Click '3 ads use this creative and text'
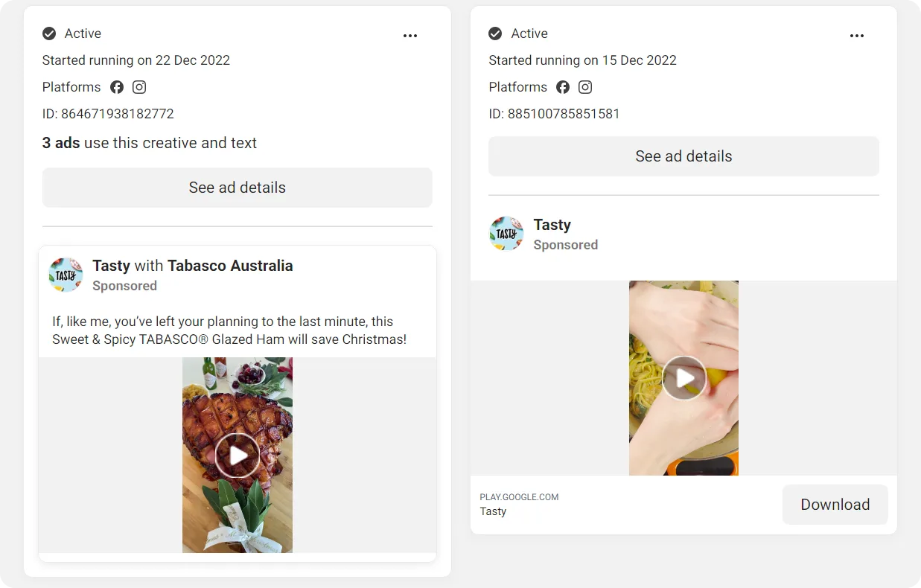The height and width of the screenshot is (588, 921). 150,143
